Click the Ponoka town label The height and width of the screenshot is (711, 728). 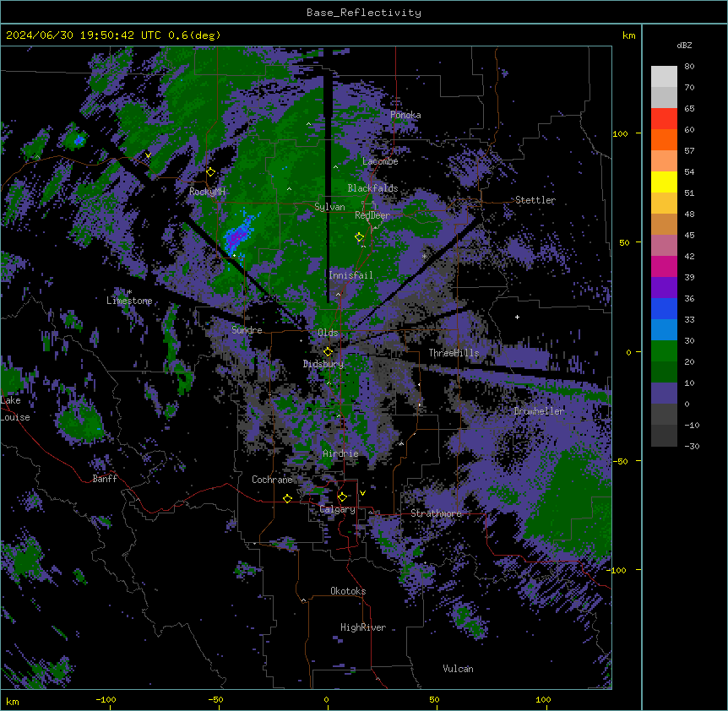click(x=405, y=115)
